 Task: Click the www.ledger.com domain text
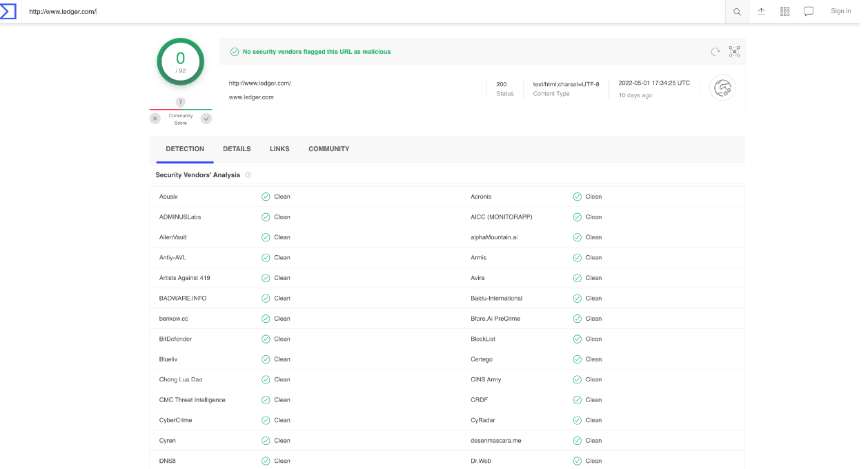[x=251, y=97]
